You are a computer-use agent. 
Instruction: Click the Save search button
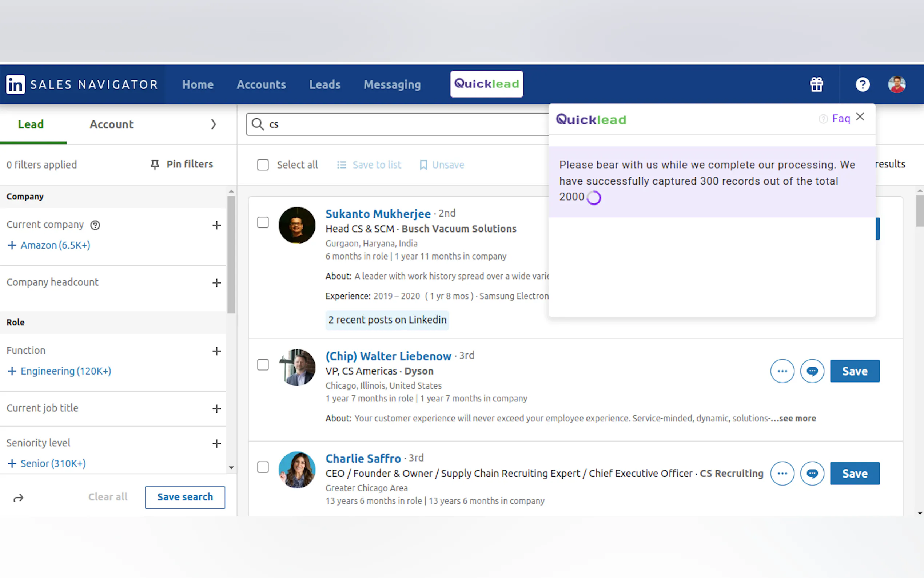tap(185, 497)
